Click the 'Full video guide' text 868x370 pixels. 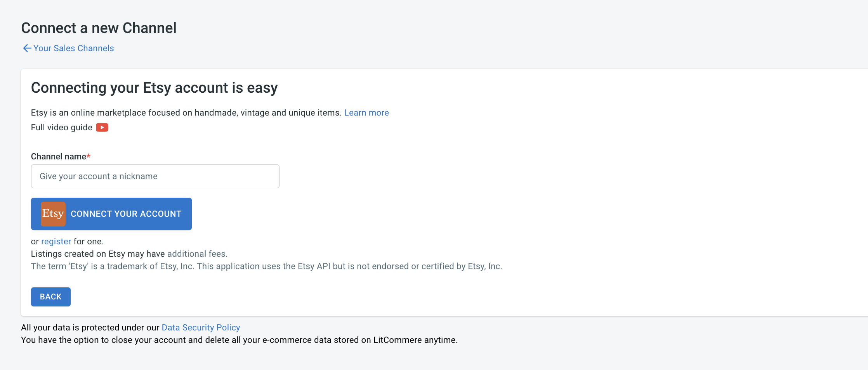coord(62,127)
